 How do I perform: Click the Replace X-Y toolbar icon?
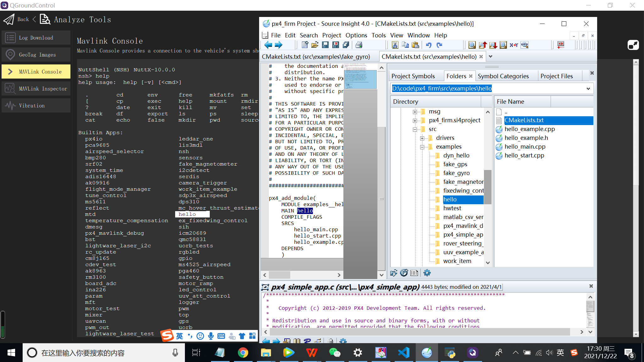514,45
